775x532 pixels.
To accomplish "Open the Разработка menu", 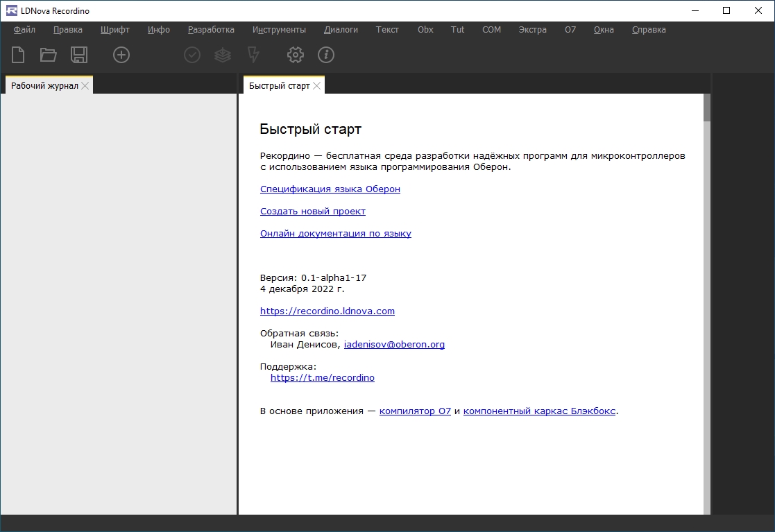I will [211, 30].
